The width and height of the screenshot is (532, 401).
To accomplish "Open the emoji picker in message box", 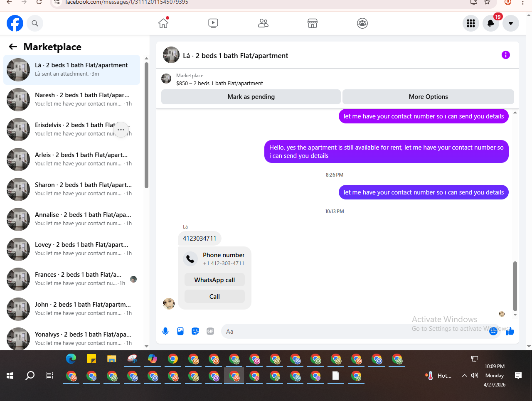I will coord(493,331).
